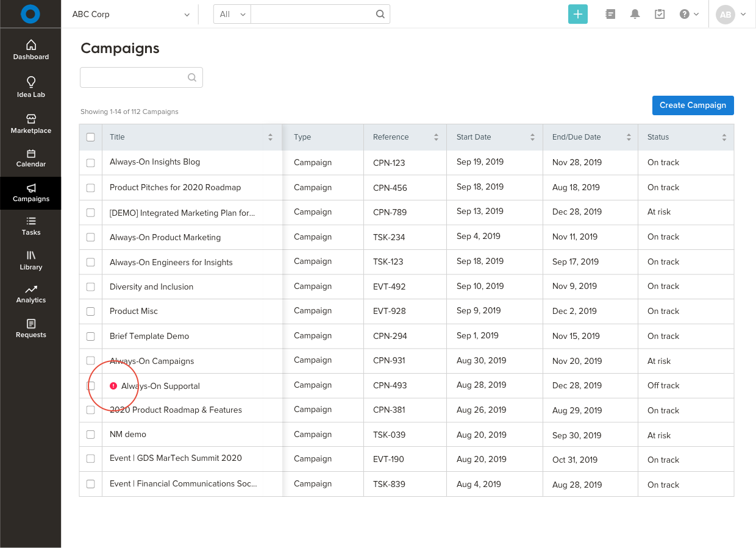Click the Create Campaign button
The image size is (756, 548).
693,105
